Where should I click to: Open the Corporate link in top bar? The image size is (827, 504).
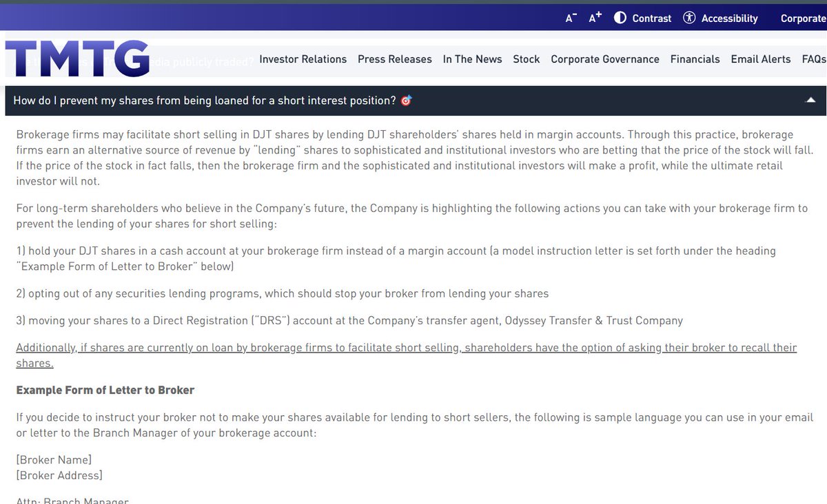point(804,19)
